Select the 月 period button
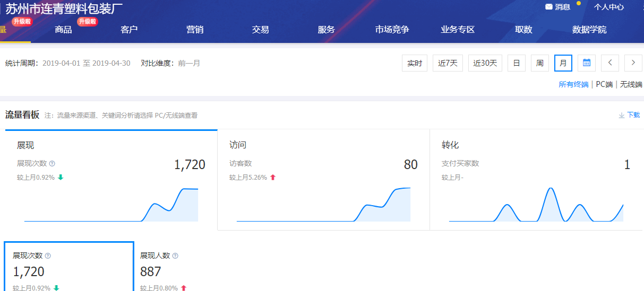Screen dimensions: 644x291 [x=563, y=63]
